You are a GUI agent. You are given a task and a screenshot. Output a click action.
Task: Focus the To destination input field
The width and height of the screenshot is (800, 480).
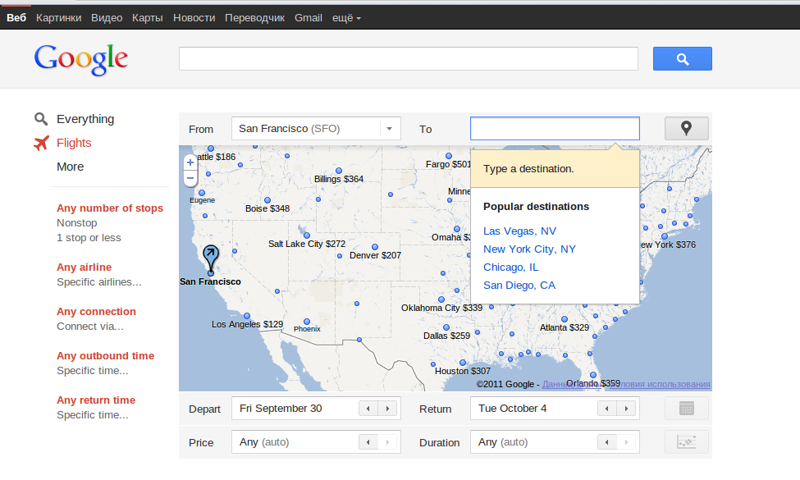(x=555, y=129)
